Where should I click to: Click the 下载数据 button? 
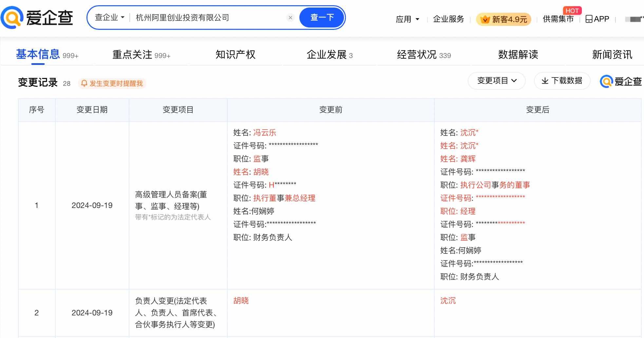point(562,81)
